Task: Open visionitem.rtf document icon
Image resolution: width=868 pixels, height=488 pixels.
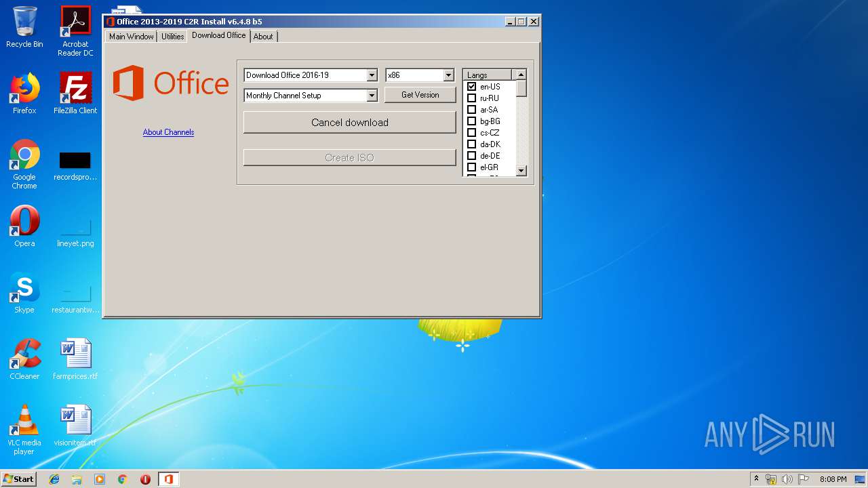Action: (75, 426)
